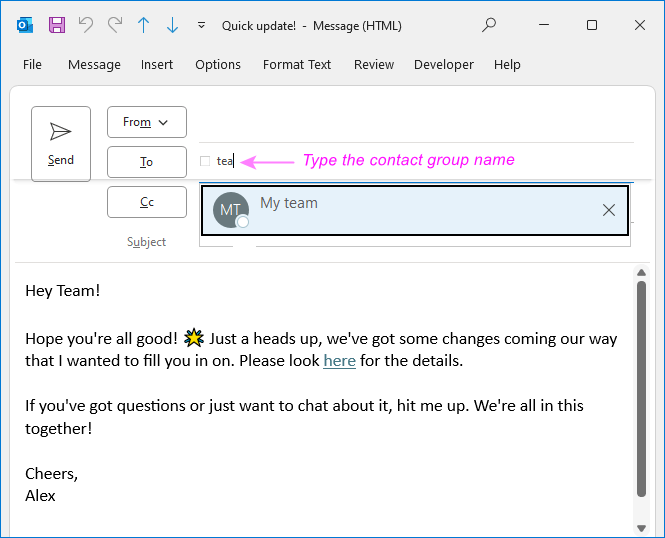Click the message body vertical scrollbar thumb

(x=641, y=389)
